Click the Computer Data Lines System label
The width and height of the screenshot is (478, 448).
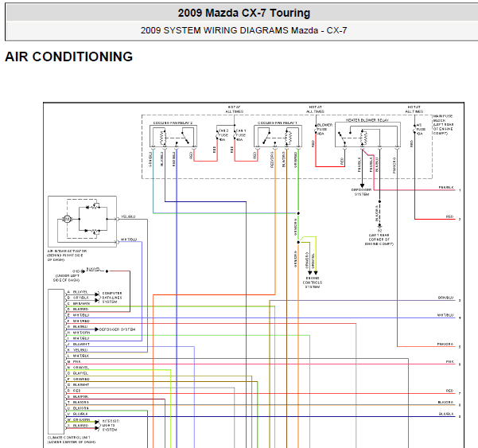point(112,298)
